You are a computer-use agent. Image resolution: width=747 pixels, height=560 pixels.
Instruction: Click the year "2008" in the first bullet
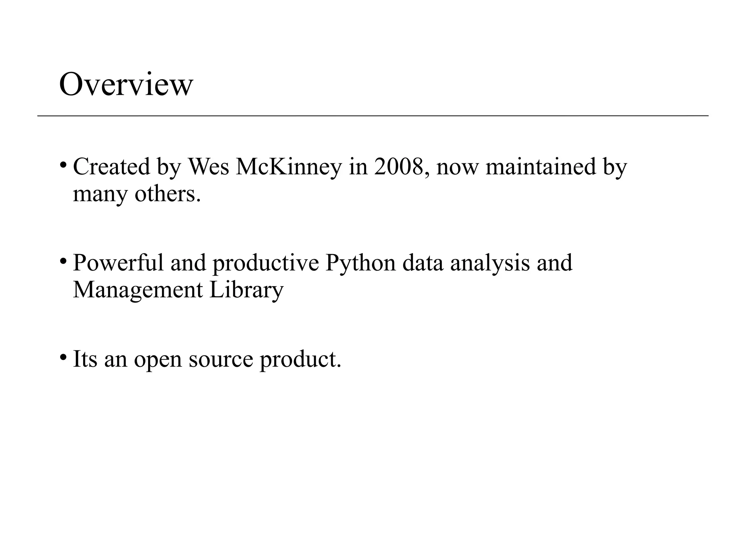(x=399, y=167)
